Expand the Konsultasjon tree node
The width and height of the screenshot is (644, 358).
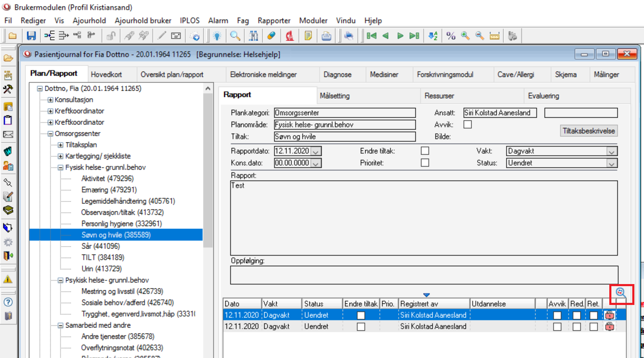(x=50, y=100)
